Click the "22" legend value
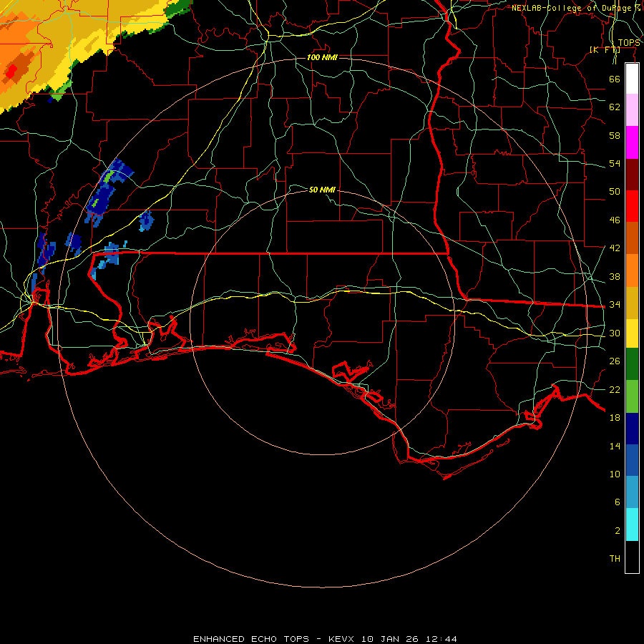 tap(615, 389)
